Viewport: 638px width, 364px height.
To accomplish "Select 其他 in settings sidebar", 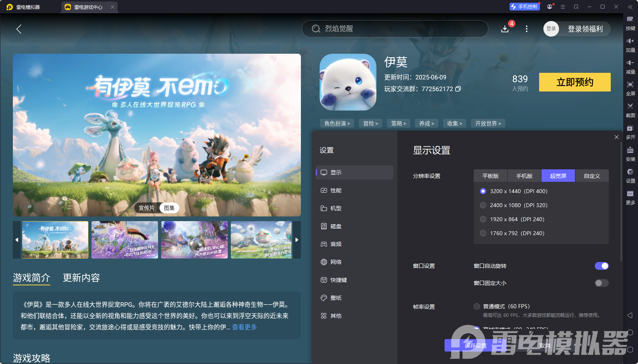I will [x=355, y=316].
